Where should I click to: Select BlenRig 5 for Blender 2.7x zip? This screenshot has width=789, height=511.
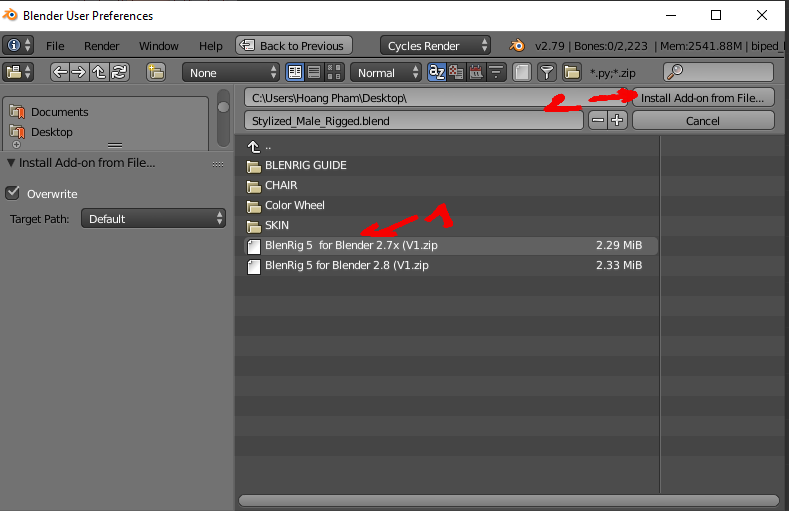pyautogui.click(x=450, y=245)
